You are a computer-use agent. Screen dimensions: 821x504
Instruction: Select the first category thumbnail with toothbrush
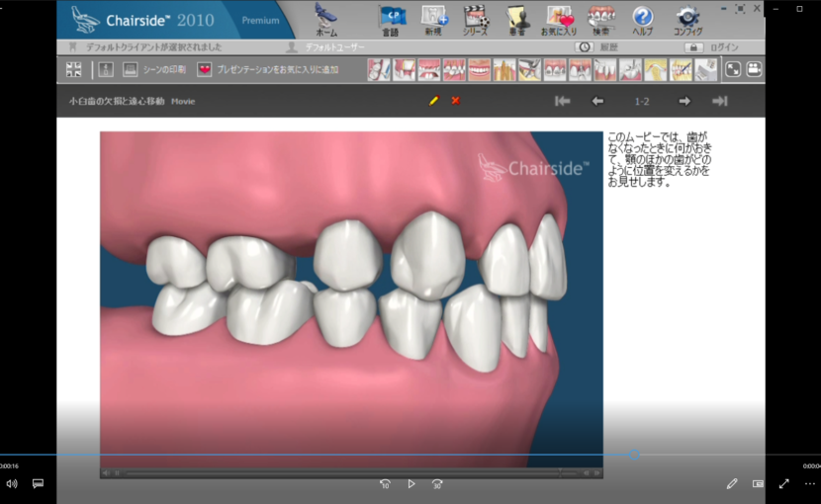coord(379,69)
